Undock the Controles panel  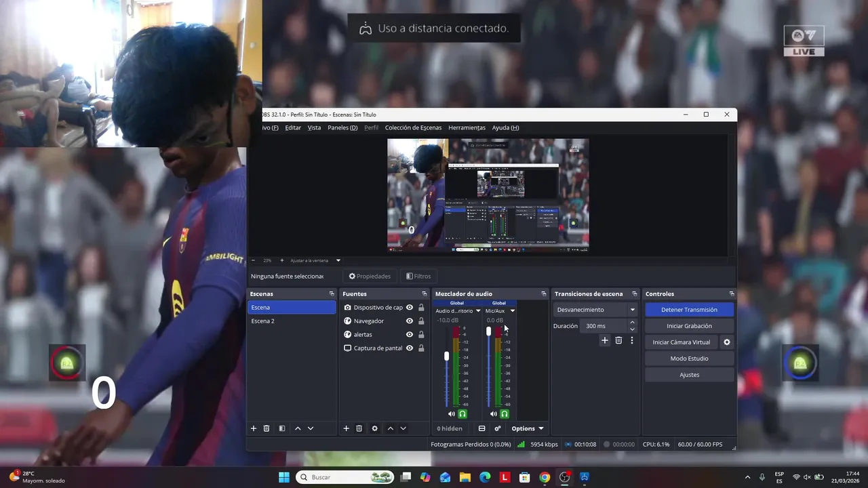pyautogui.click(x=732, y=293)
